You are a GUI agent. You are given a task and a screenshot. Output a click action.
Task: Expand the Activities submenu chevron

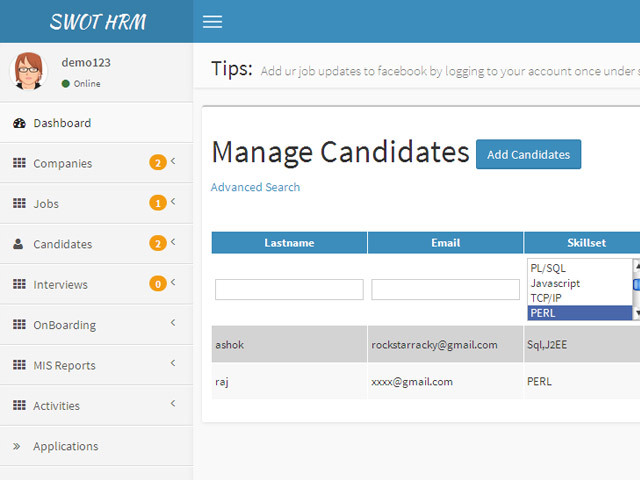pos(173,404)
